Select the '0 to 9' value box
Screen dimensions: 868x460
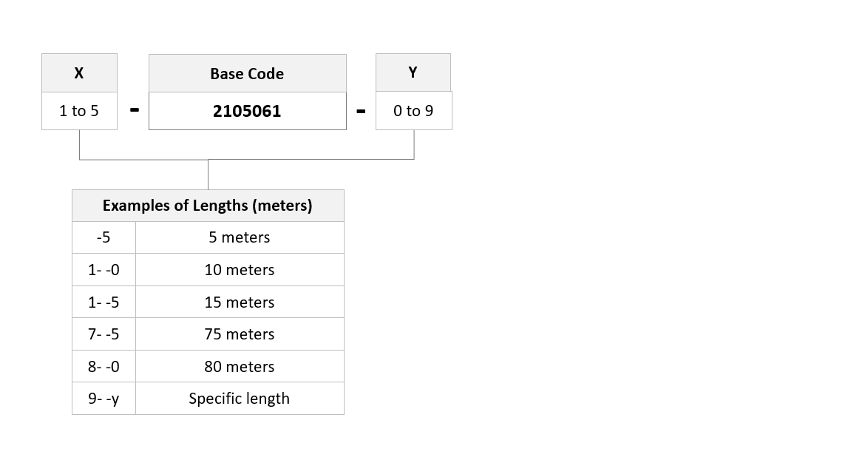pyautogui.click(x=413, y=111)
